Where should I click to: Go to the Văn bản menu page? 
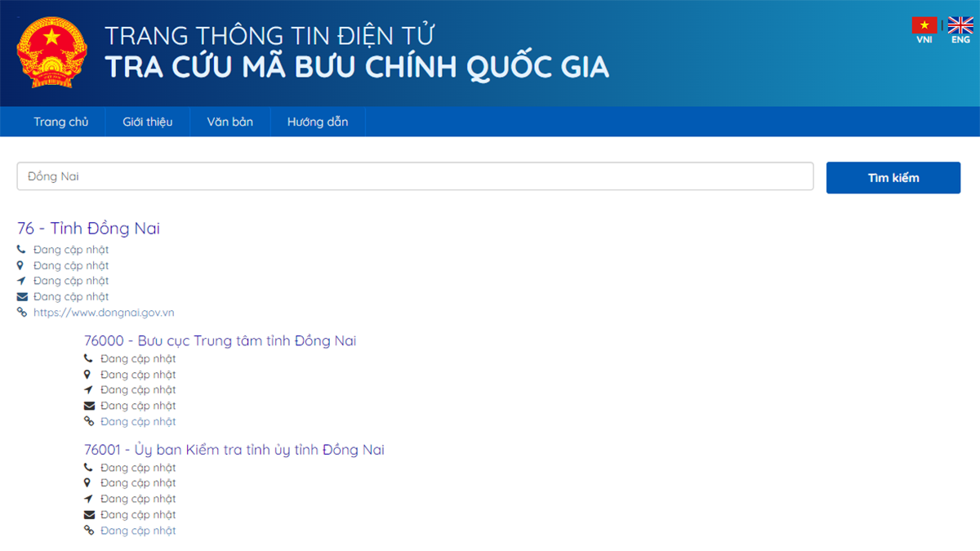point(229,122)
